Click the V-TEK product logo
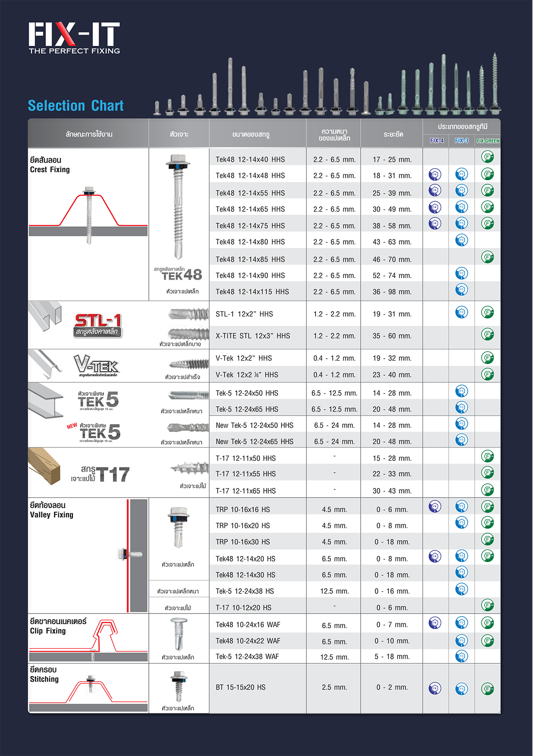This screenshot has width=533, height=756. coord(96,365)
